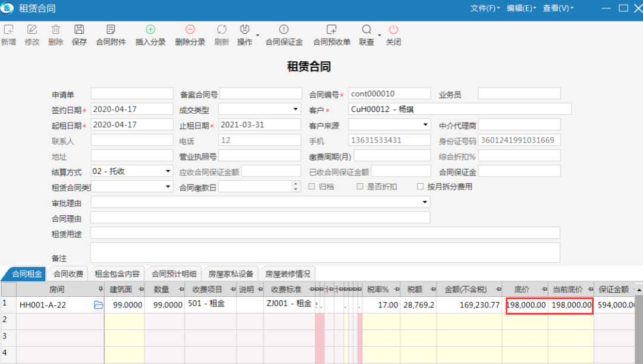Expand the 审批理由 dropdown
The width and height of the screenshot is (643, 364).
point(425,202)
